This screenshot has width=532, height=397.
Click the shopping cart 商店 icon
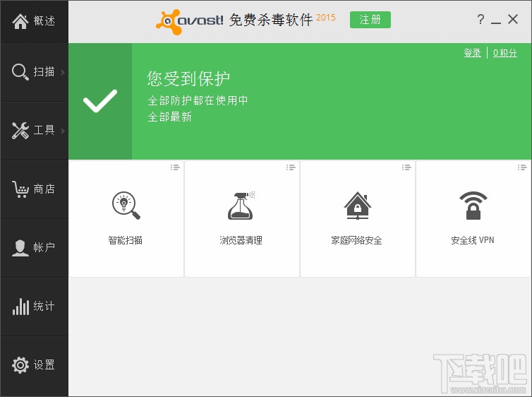(x=20, y=189)
